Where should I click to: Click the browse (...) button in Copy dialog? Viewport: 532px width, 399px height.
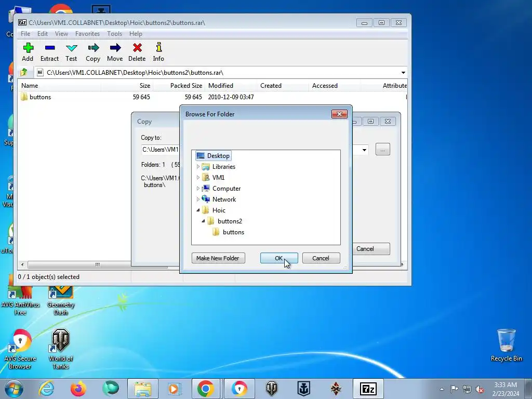[x=383, y=149]
